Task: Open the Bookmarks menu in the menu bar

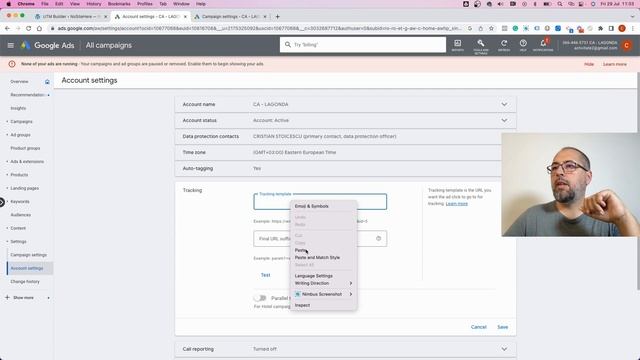Action: tap(119, 4)
